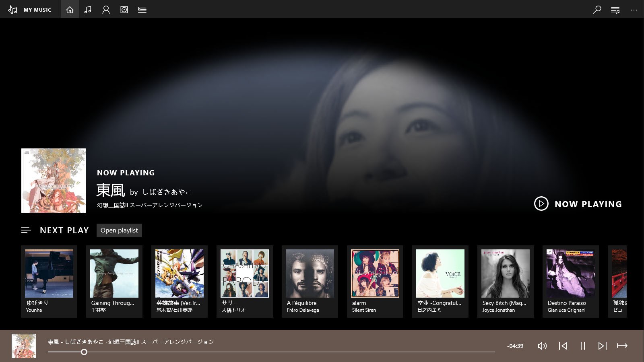This screenshot has width=644, height=362.
Task: Click the artist name しばざきあやこ
Action: click(167, 192)
